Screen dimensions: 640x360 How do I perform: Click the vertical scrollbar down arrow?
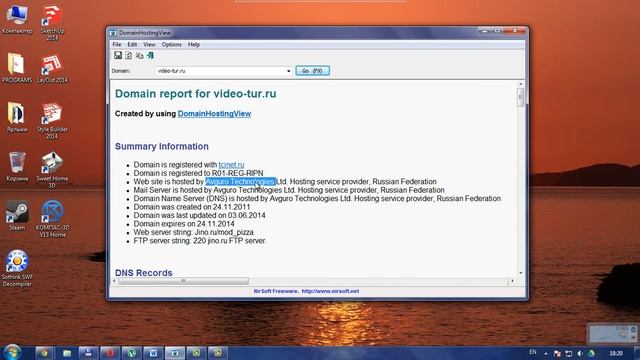(520, 273)
